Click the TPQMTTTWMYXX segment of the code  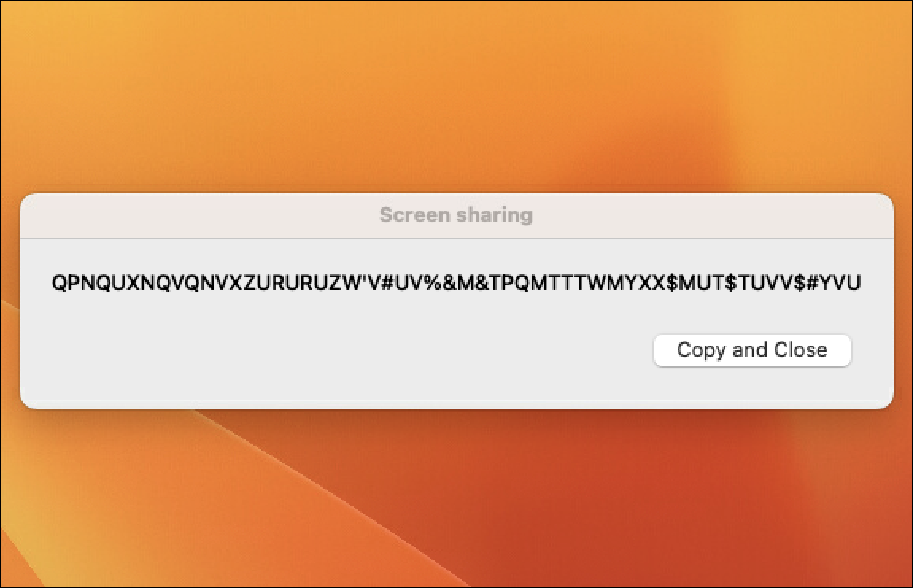click(x=577, y=282)
